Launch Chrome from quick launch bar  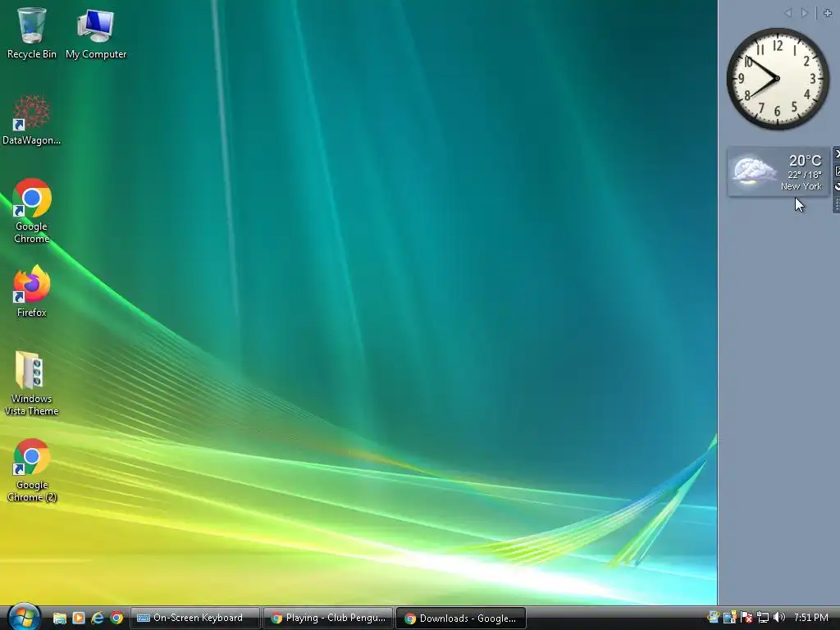point(116,619)
